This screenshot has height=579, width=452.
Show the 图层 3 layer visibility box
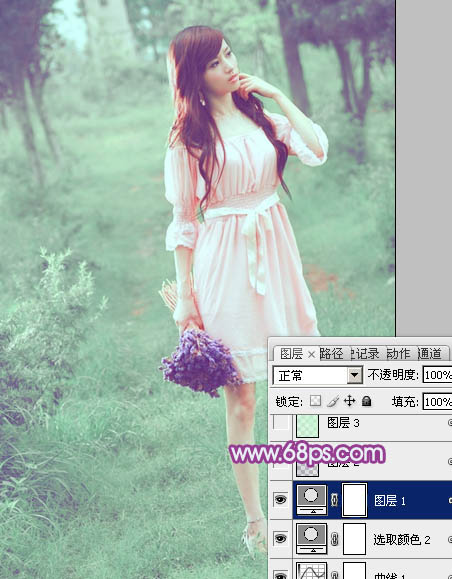tap(281, 423)
